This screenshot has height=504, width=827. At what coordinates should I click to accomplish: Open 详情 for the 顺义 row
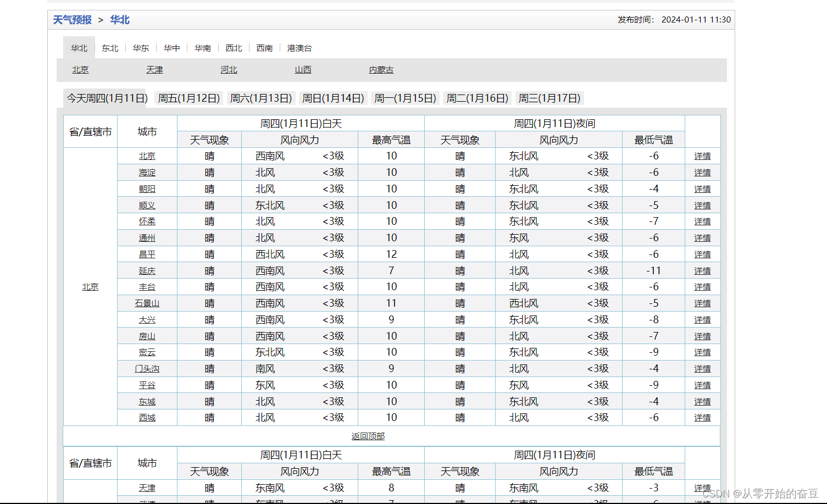coord(702,206)
